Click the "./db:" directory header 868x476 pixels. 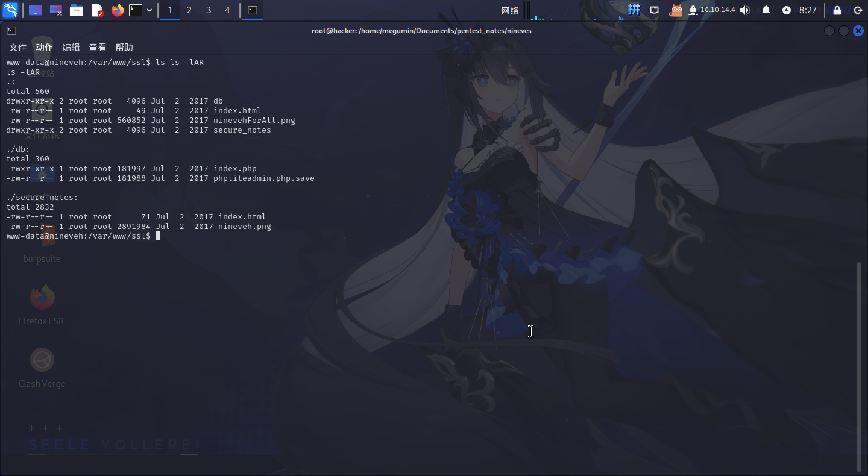tap(18, 149)
